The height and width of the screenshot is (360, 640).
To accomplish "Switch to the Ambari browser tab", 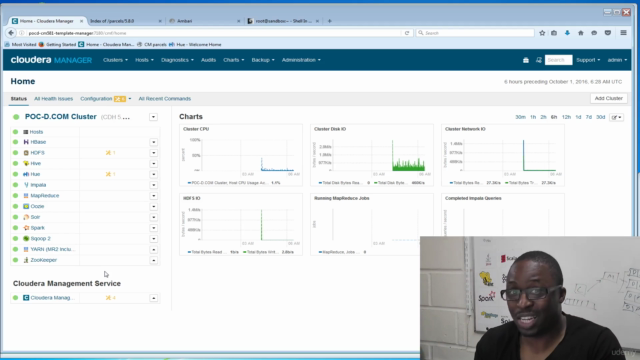I will click(x=204, y=21).
